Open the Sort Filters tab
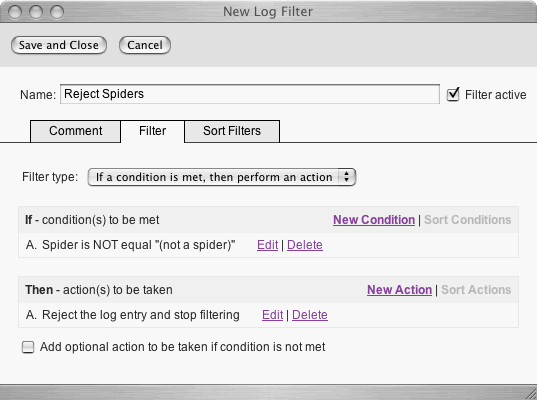This screenshot has width=537, height=400. click(x=232, y=131)
